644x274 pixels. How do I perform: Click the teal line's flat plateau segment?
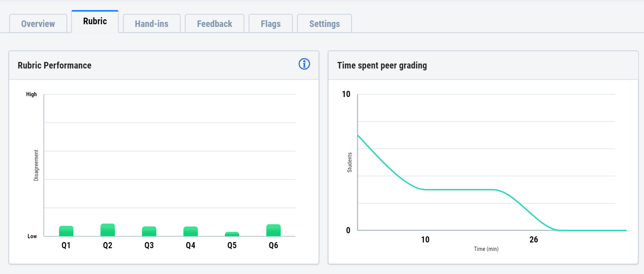(459, 190)
